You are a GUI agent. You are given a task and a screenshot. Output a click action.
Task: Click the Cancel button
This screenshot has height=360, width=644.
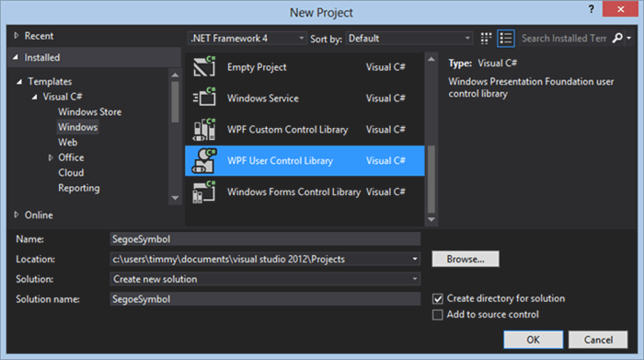click(598, 340)
